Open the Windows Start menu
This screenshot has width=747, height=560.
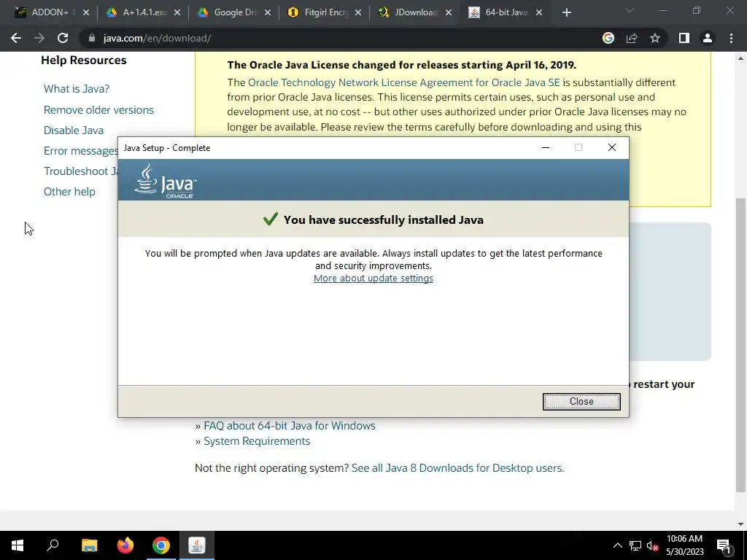pos(18,545)
